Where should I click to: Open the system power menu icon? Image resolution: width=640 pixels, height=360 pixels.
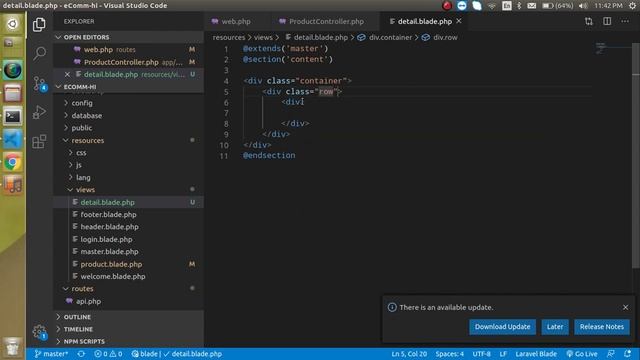(632, 5)
